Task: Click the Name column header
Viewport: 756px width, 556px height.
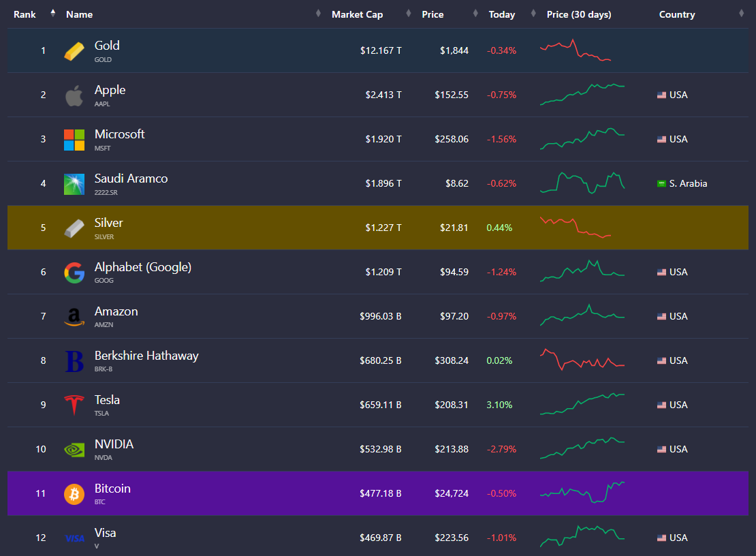Action: [x=80, y=14]
